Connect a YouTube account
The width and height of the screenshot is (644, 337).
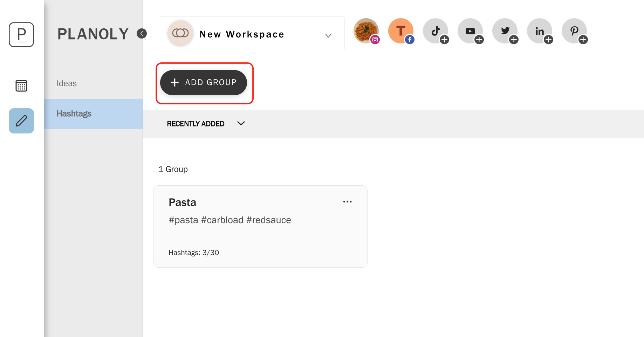(470, 31)
